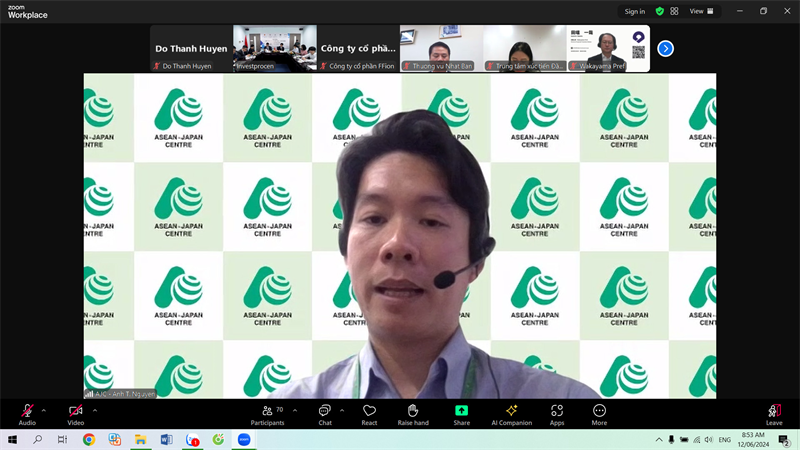Select the Wakayama Pref video thumbnail

click(x=608, y=48)
